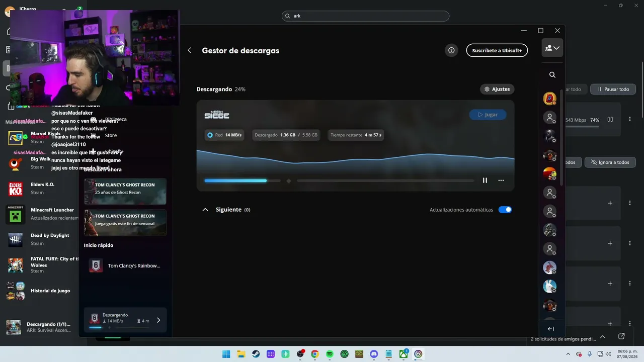Collapse the Ubisoft friends sidebar

tap(551, 329)
